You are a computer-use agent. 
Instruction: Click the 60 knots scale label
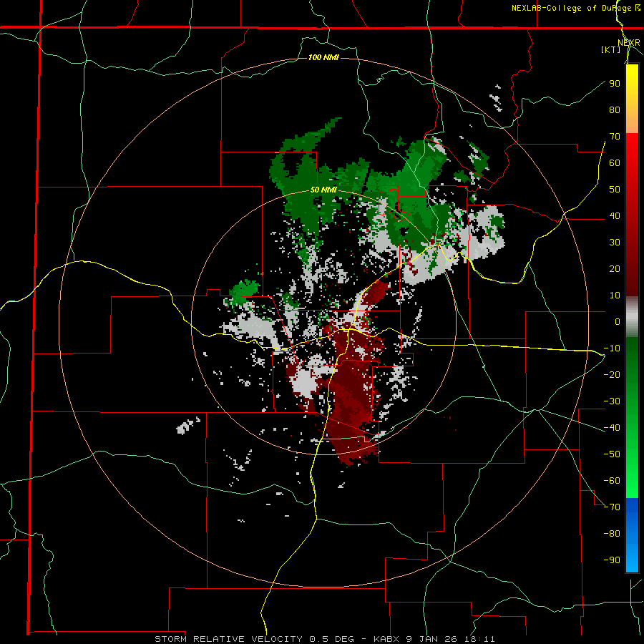615,162
